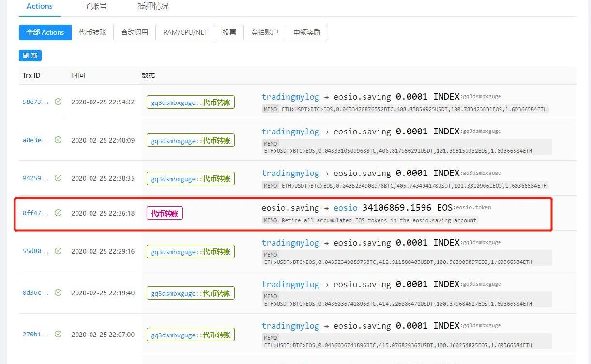Click the status check icon beside a0e3e
Screen dimensions: 591x364
click(x=58, y=140)
